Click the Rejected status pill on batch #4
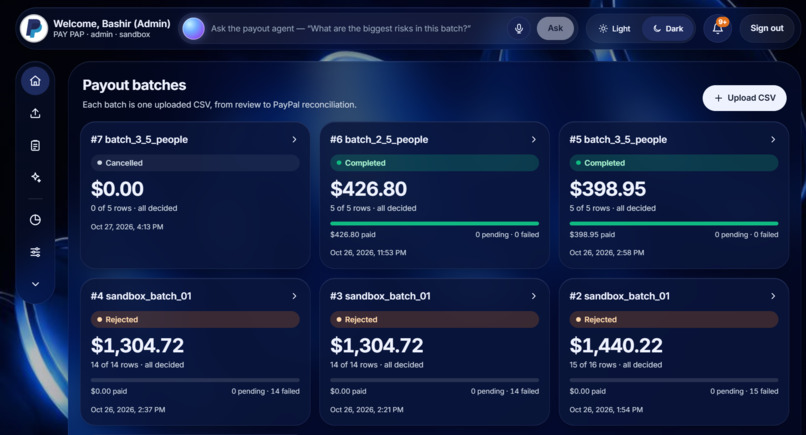Viewport: 806px width, 435px height. click(195, 320)
